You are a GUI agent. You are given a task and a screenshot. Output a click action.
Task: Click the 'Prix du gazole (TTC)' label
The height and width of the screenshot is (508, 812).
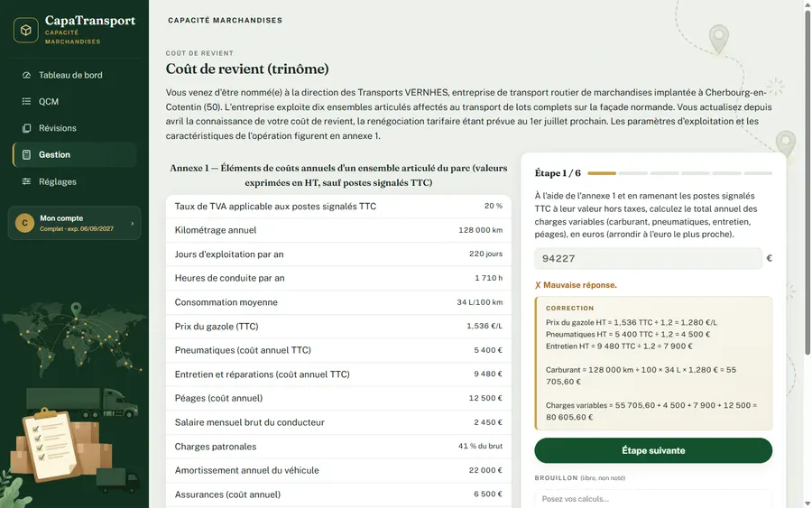click(217, 327)
